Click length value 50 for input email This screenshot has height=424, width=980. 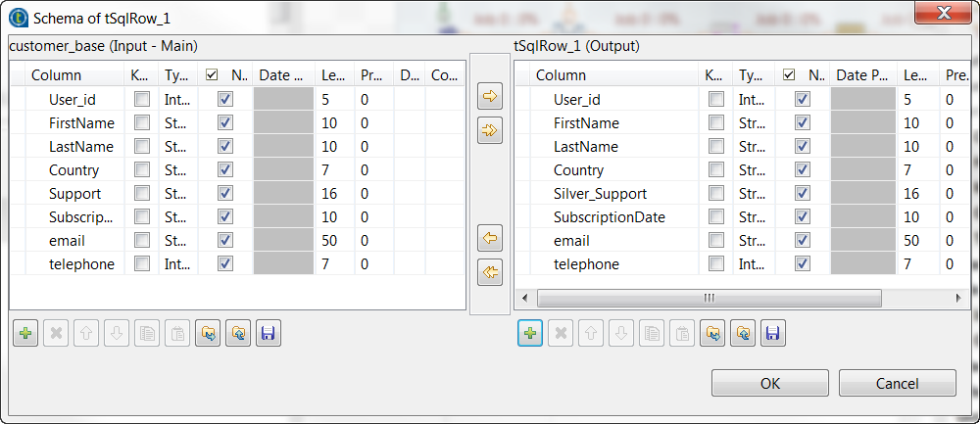tap(329, 241)
